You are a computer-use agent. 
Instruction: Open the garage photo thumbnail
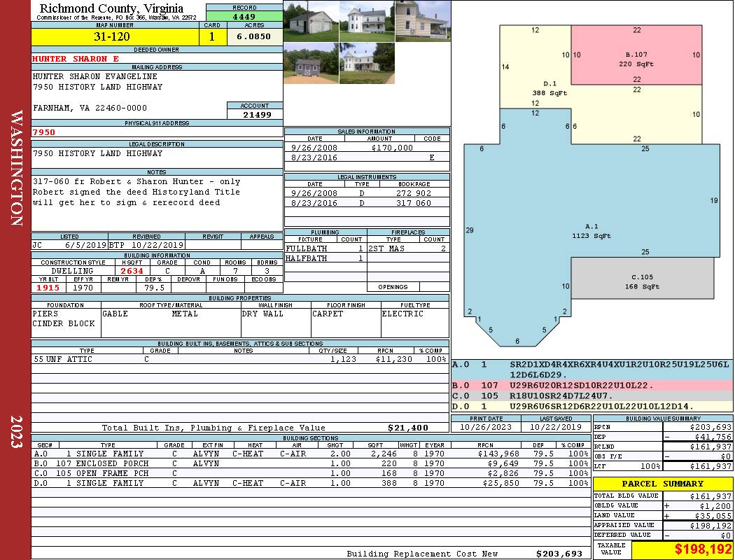pos(311,22)
